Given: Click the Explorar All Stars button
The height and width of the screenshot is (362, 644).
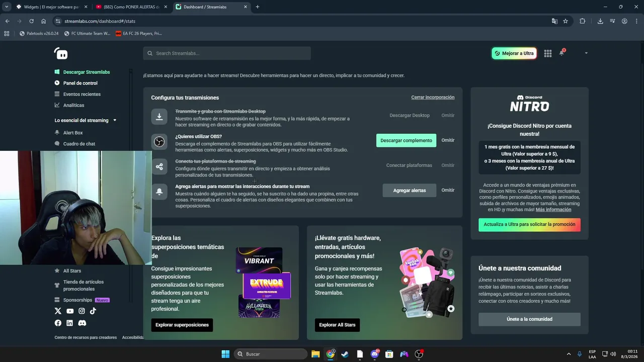Looking at the screenshot, I should [x=337, y=325].
